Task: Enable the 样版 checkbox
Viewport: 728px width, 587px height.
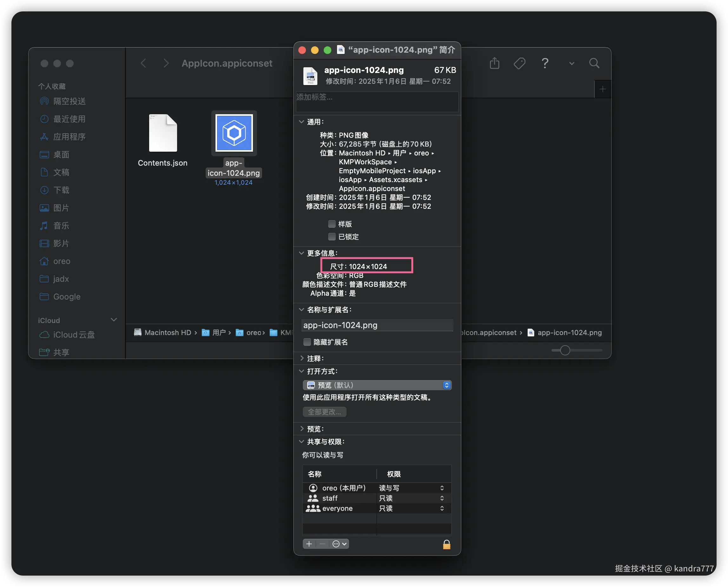Action: (332, 224)
